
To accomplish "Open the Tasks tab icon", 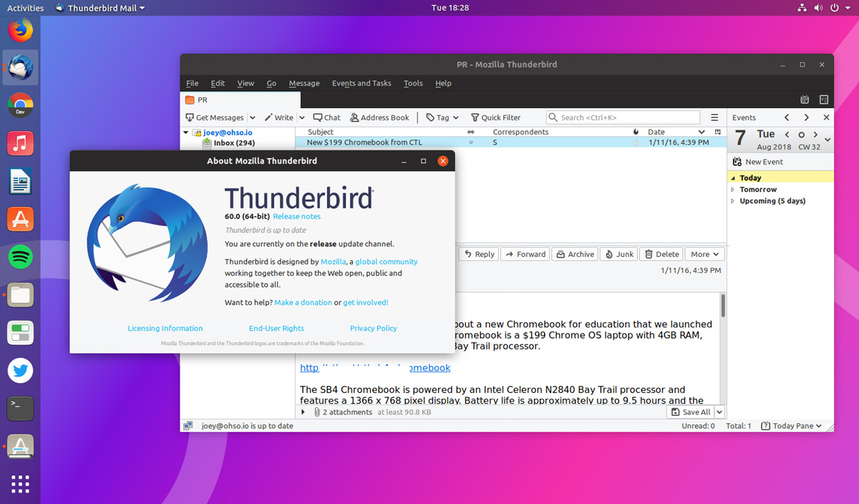I will [825, 100].
